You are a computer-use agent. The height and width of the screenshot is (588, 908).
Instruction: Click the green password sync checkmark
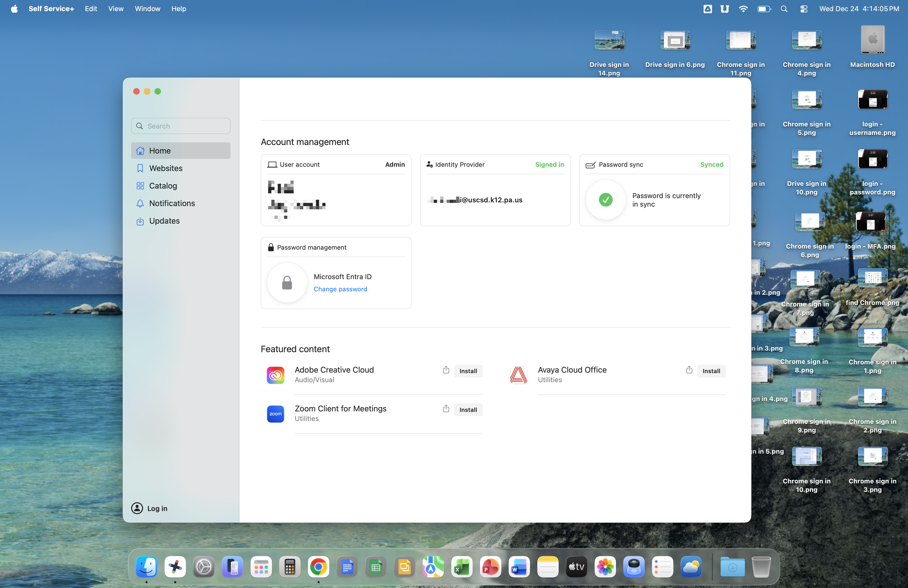[605, 199]
